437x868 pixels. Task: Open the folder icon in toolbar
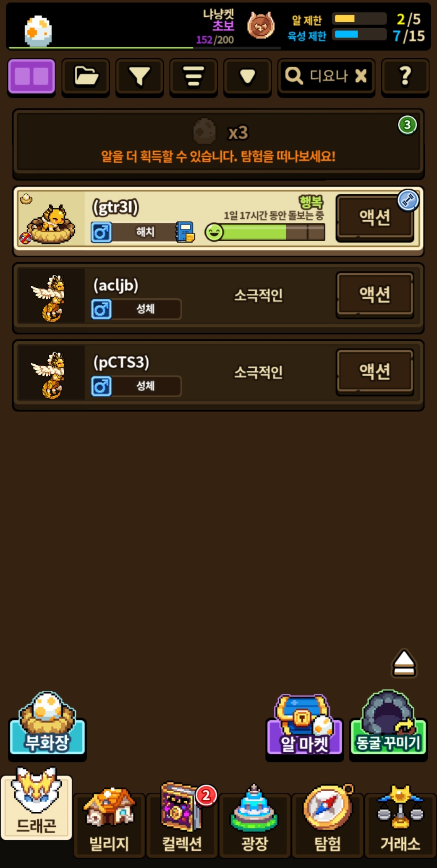tap(85, 77)
